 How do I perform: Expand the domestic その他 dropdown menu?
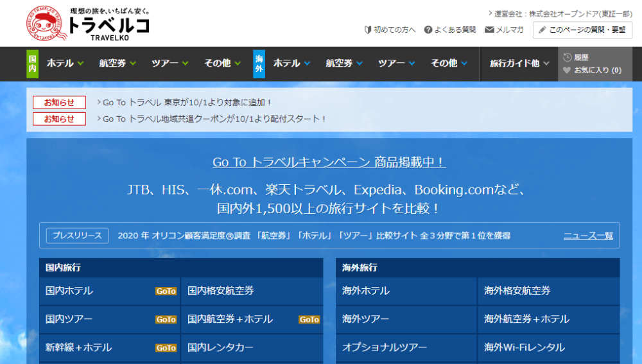pos(222,63)
